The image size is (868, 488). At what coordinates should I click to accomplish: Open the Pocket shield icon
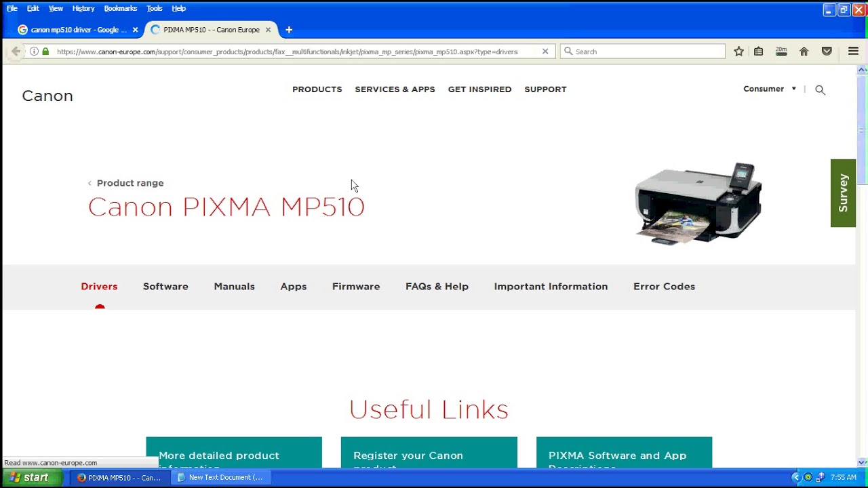coord(827,52)
